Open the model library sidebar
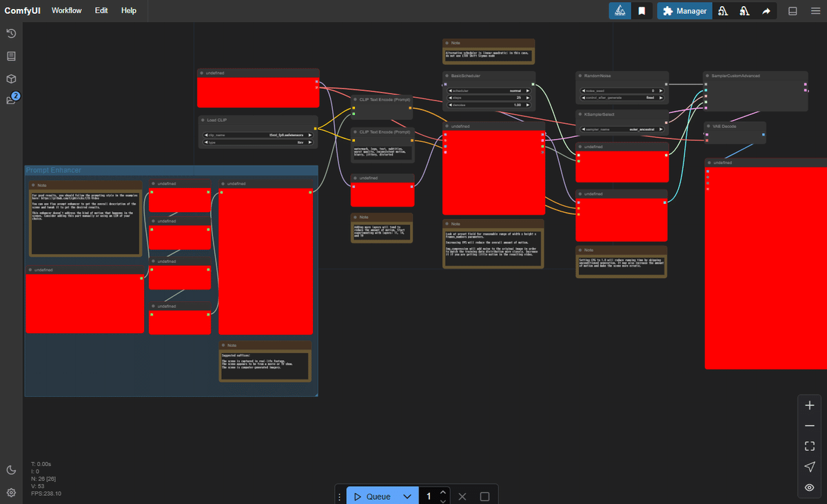 [x=10, y=78]
